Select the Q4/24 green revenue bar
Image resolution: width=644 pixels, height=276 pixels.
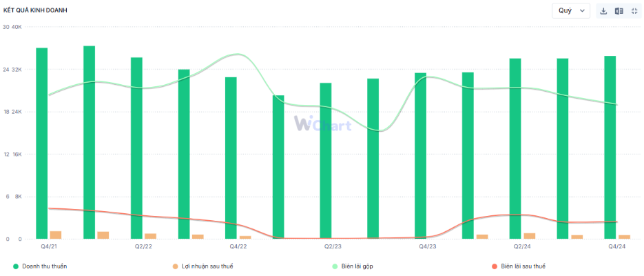[x=610, y=147]
